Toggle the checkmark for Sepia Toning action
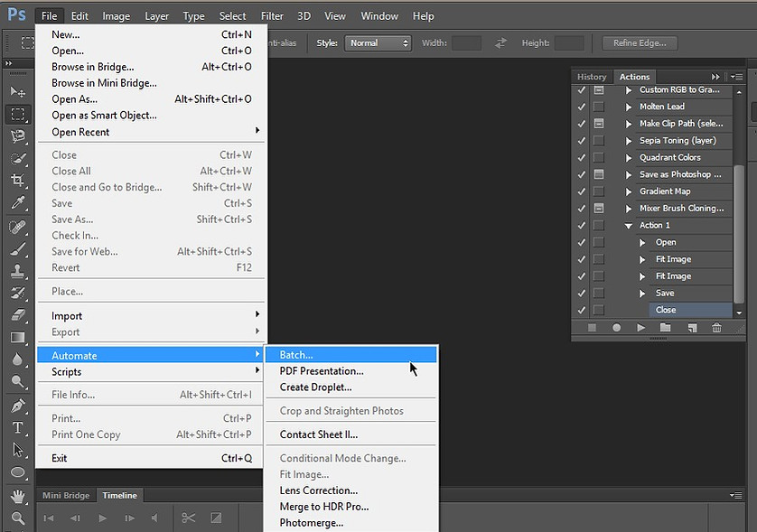Image resolution: width=757 pixels, height=532 pixels. point(582,141)
